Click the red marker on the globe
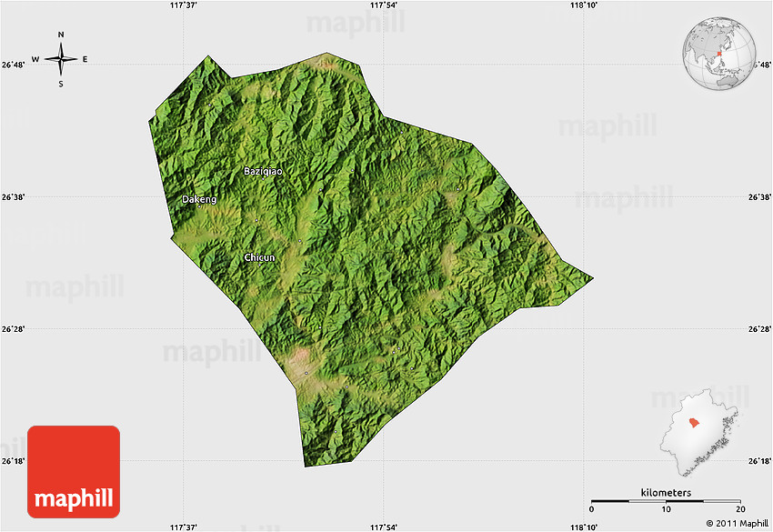The width and height of the screenshot is (773, 532). click(x=718, y=54)
